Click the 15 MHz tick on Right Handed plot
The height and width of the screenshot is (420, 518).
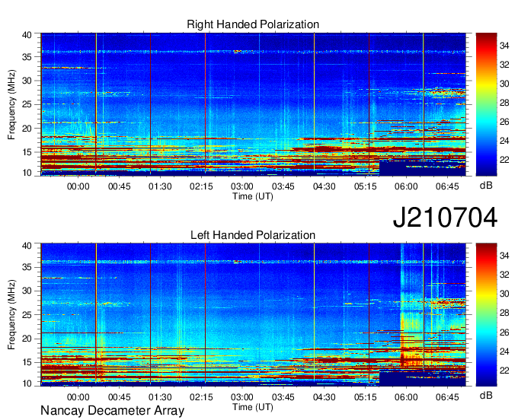coord(27,152)
